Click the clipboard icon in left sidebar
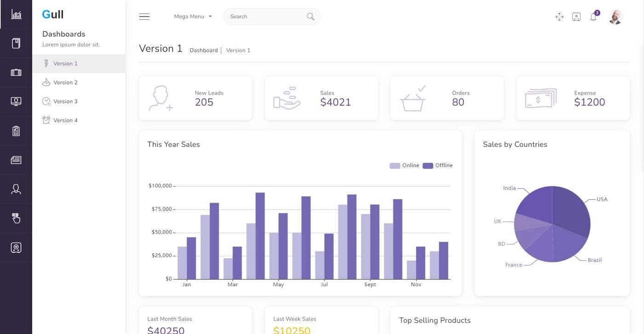The height and width of the screenshot is (334, 644). [x=16, y=131]
